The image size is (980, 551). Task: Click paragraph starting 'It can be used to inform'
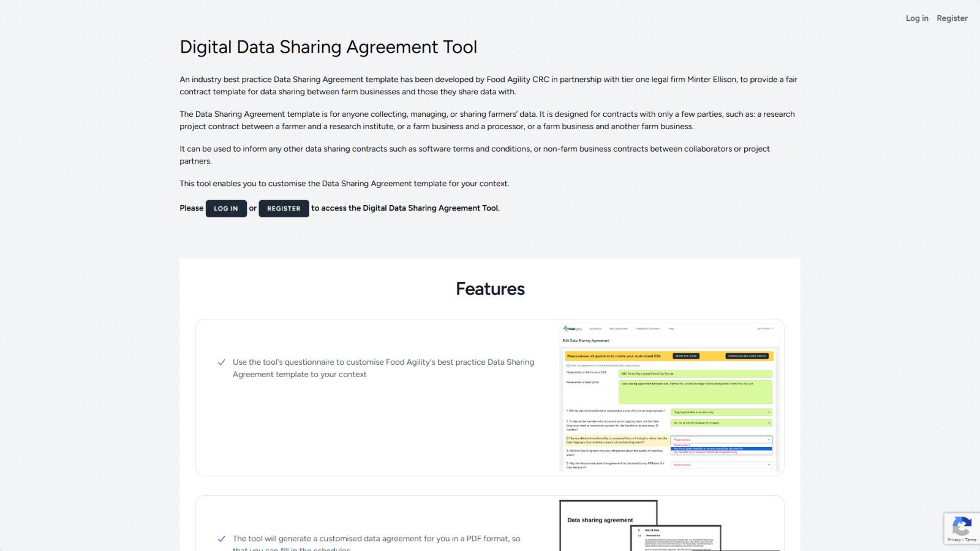[x=475, y=155]
